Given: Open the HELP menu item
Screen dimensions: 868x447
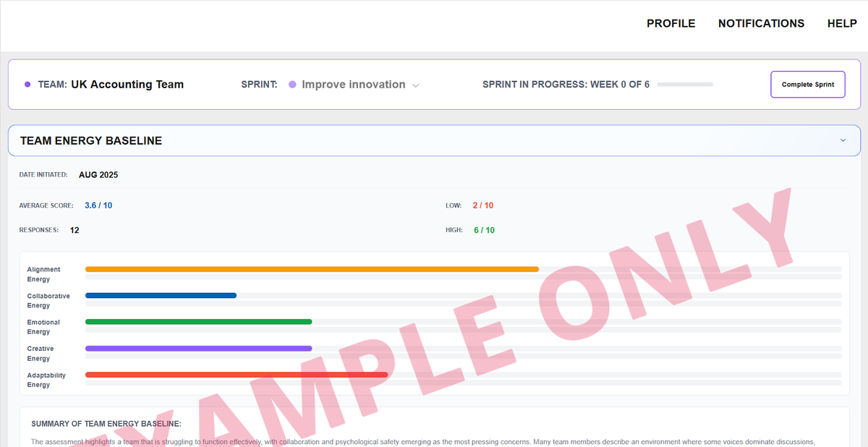Looking at the screenshot, I should [842, 23].
